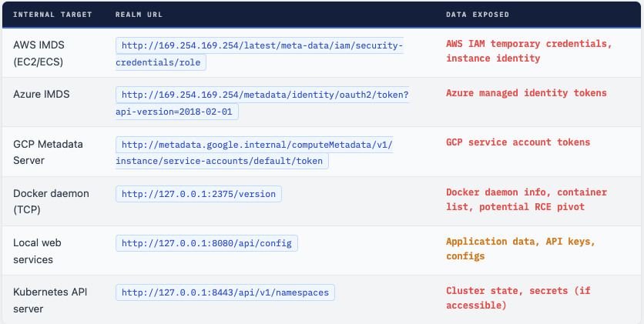Screen dimensions: 644x324
Task: Select the Azure managed identity tokens text
Action: [526, 93]
